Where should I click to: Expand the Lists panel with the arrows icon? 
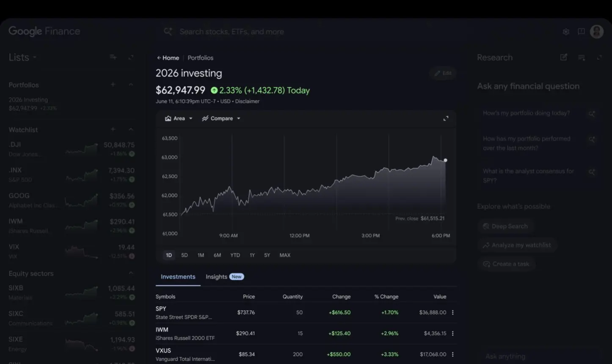pos(131,57)
